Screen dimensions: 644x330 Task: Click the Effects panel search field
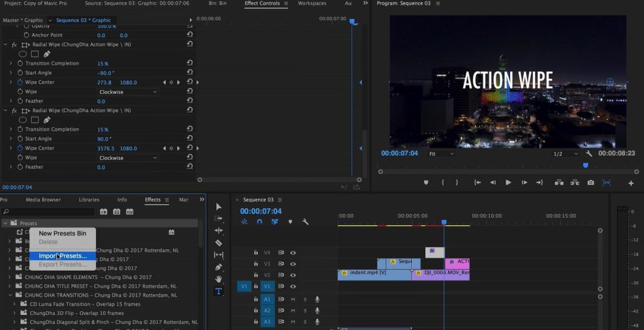pyautogui.click(x=48, y=212)
